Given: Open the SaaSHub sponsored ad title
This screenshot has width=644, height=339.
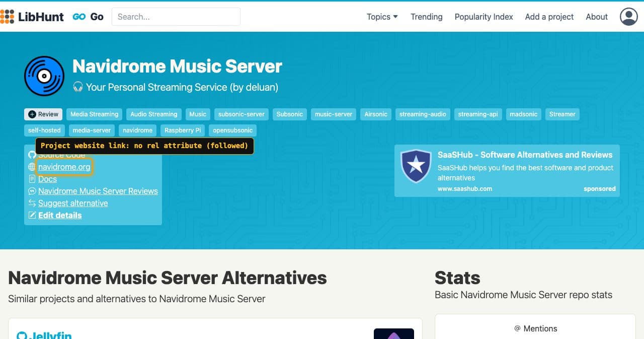Looking at the screenshot, I should [525, 155].
